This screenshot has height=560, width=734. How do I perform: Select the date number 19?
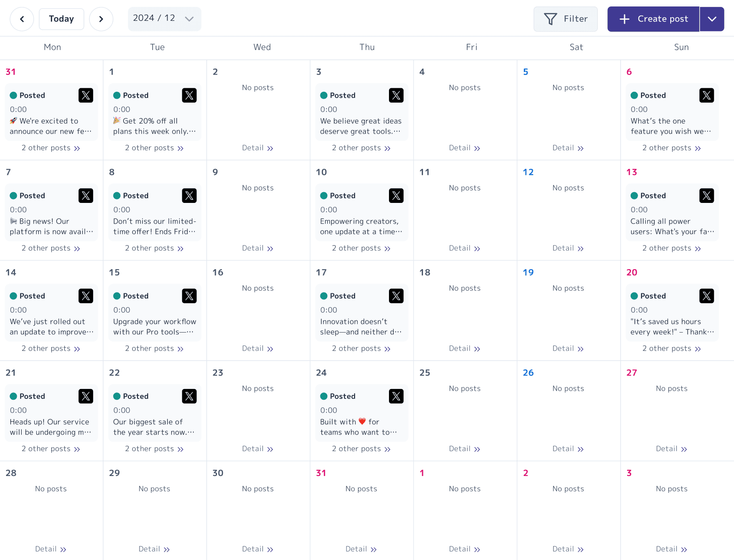[x=528, y=272]
